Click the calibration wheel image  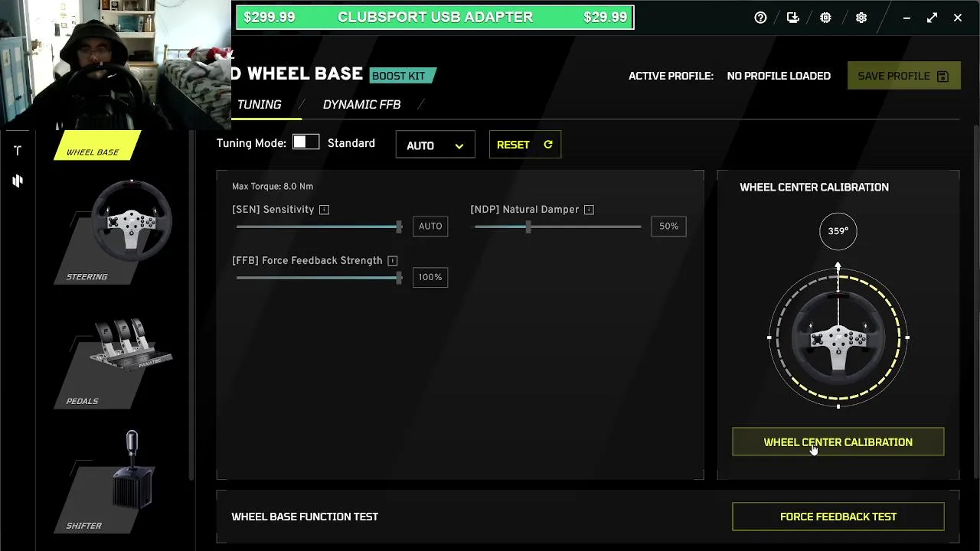point(838,337)
